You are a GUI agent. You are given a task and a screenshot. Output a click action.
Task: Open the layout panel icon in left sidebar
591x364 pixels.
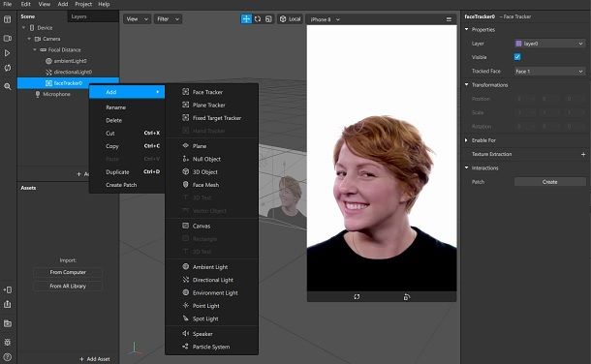point(7,19)
